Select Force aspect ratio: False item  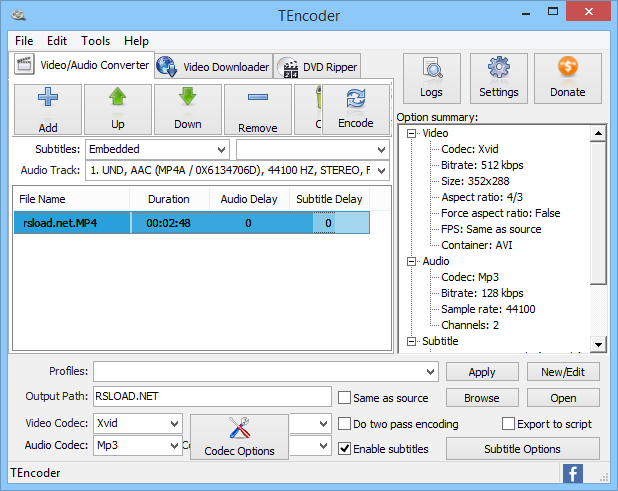tap(501, 213)
